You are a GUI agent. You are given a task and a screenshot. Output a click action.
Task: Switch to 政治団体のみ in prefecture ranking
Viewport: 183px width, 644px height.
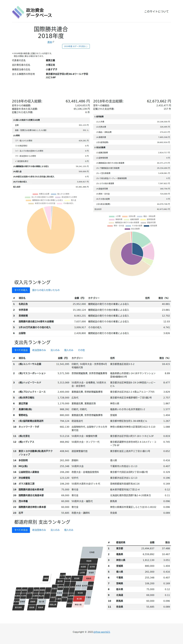pyautogui.click(x=39, y=530)
